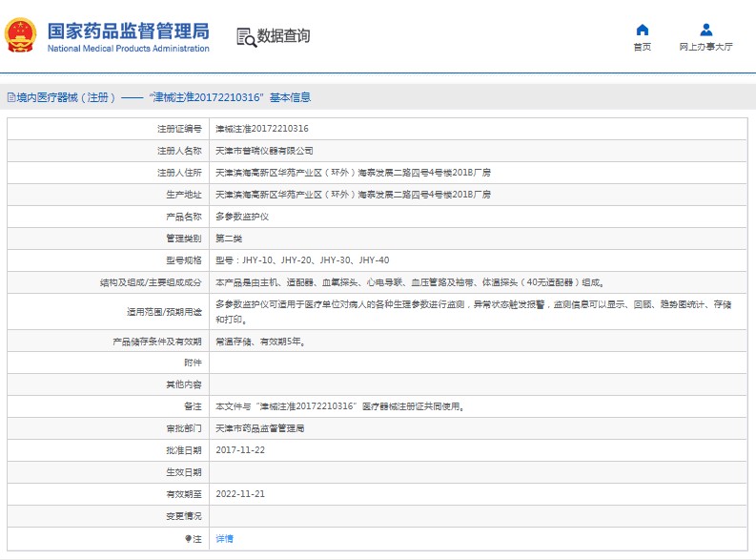Click the 审批部门 row label
The image size is (756, 560).
184,428
